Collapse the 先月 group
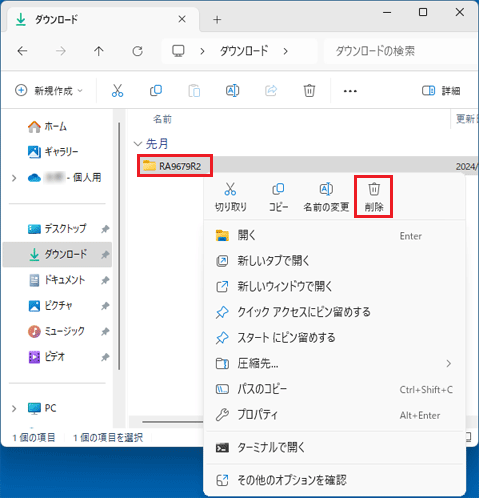 coord(137,144)
